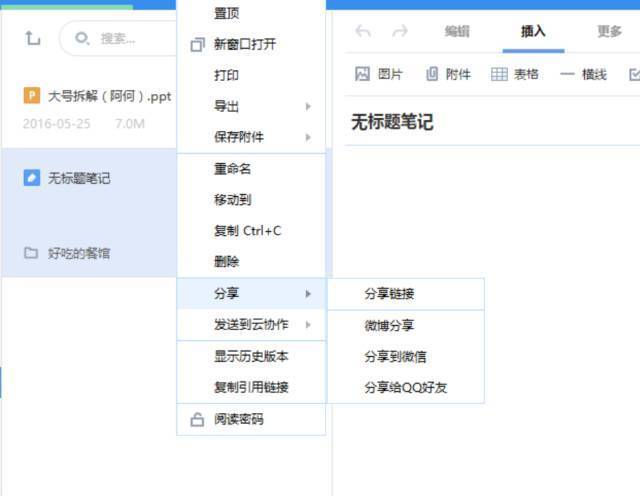Select the 无标题笔记 list item

89,178
